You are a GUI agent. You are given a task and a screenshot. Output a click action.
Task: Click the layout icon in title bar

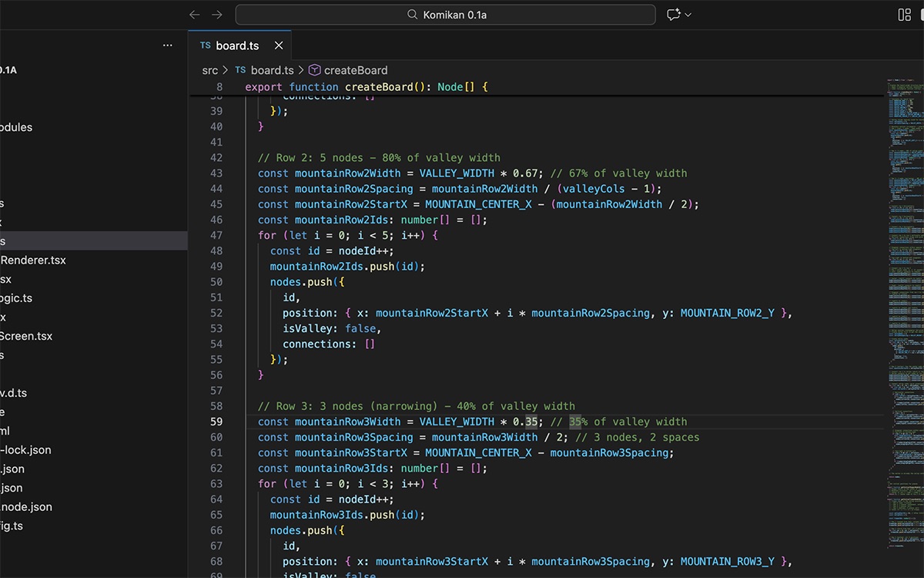[x=905, y=15]
